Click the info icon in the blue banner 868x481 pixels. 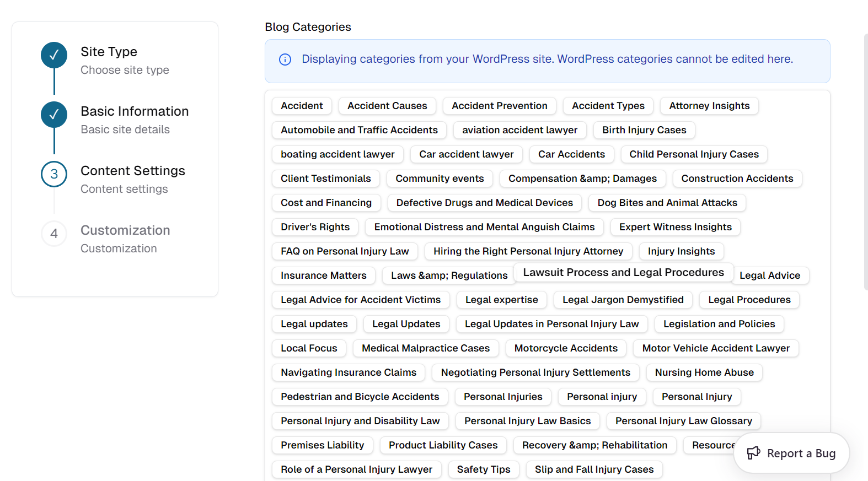click(x=285, y=60)
